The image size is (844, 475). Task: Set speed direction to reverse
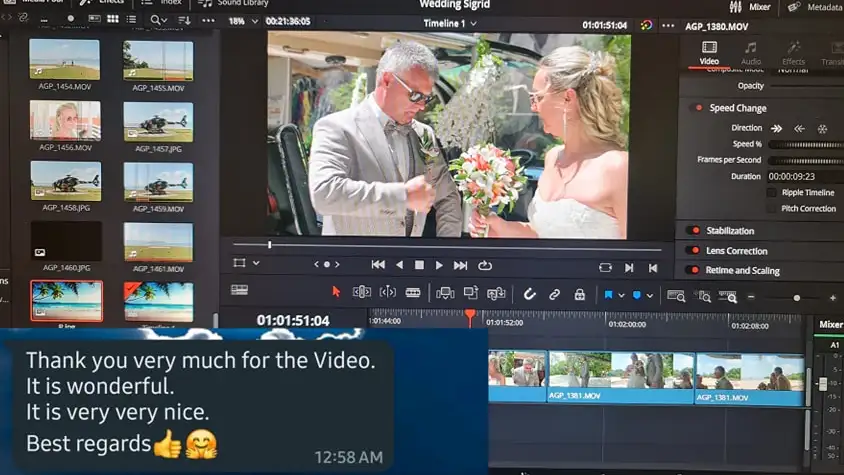799,129
